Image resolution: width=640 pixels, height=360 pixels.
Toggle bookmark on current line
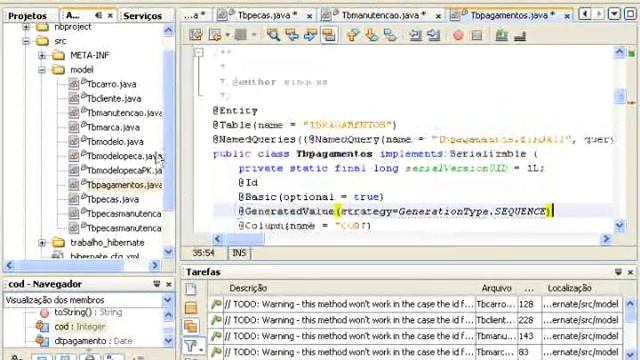pos(390,35)
